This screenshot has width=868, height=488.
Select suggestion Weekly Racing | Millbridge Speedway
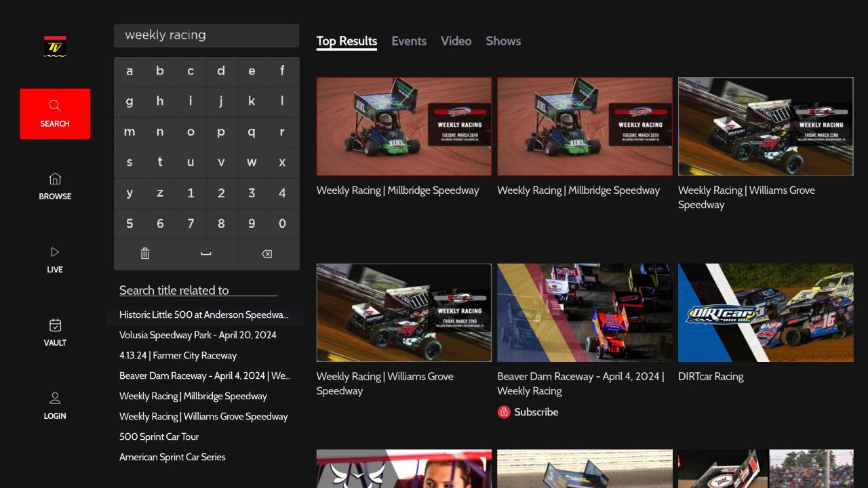[193, 396]
